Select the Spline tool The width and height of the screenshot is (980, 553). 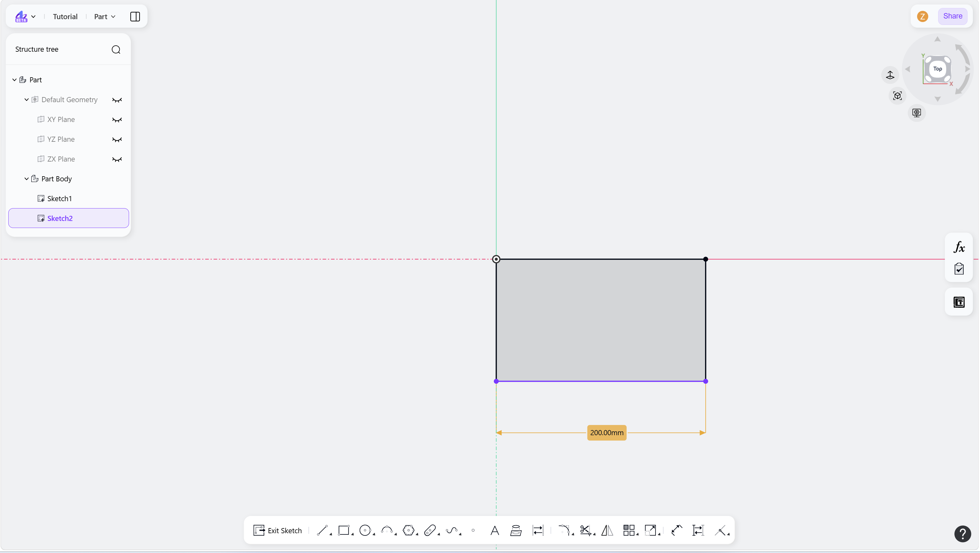click(x=452, y=530)
